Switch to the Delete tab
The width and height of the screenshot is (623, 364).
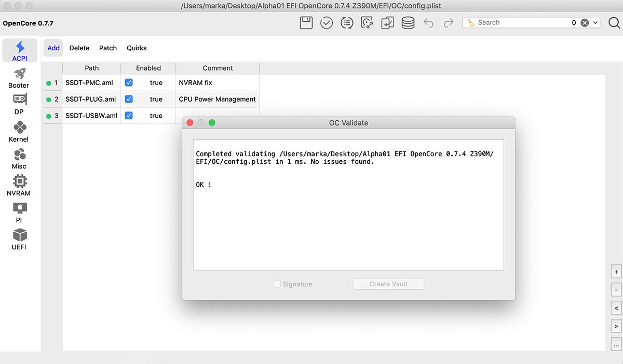(79, 48)
